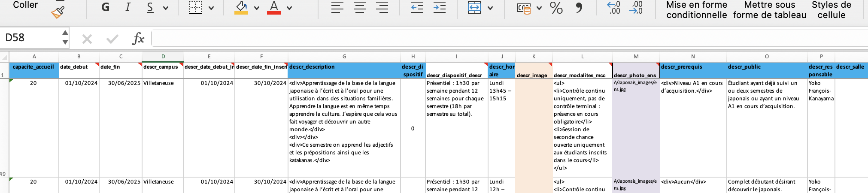Select column G header

(344, 57)
